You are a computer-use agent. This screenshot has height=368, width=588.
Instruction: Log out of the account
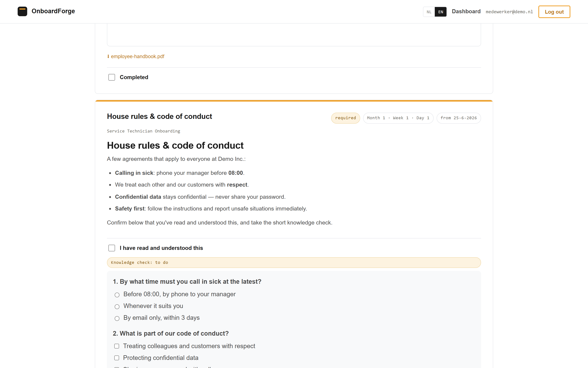[554, 12]
